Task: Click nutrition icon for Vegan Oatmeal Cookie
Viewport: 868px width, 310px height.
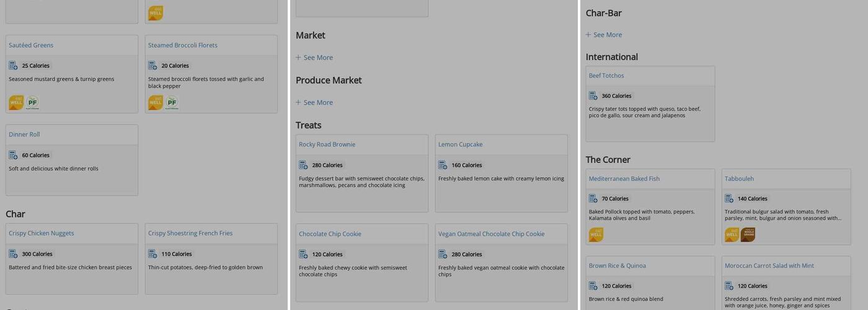Action: click(x=443, y=254)
